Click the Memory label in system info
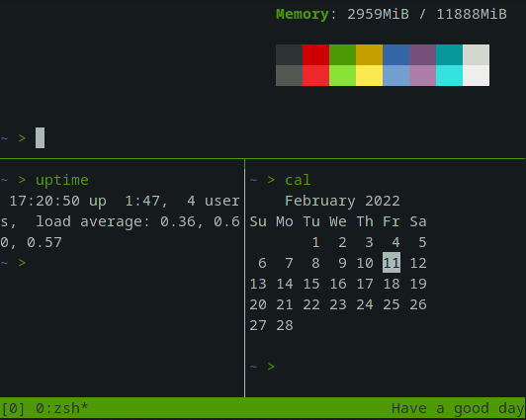This screenshot has width=526, height=420. pos(303,14)
